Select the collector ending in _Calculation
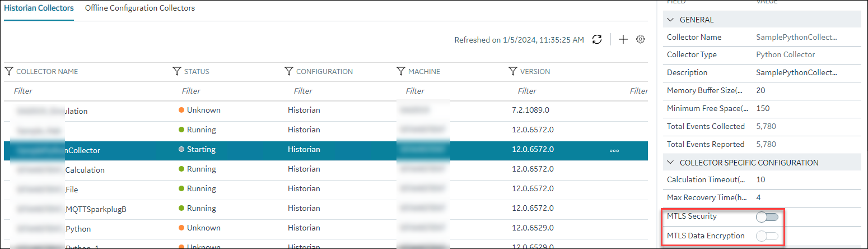The image size is (868, 249). 326,169
